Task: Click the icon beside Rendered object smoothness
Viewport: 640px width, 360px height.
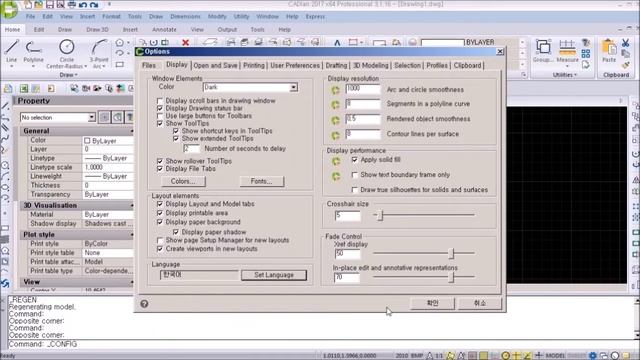Action: pyautogui.click(x=336, y=120)
